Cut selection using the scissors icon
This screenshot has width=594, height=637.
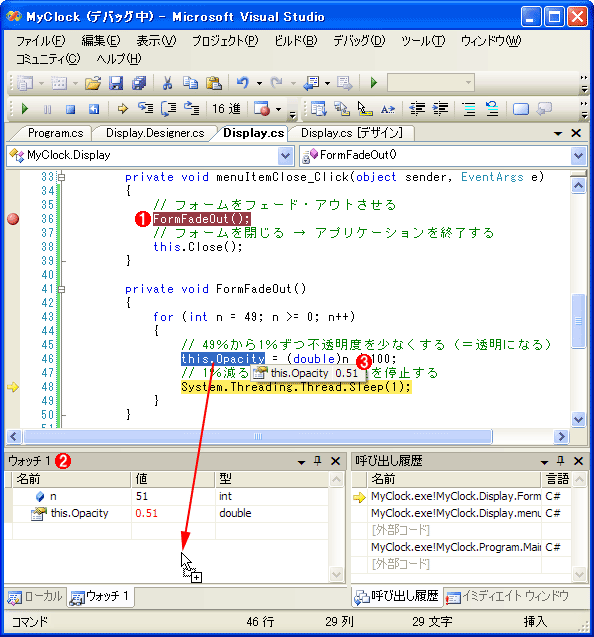pos(167,83)
